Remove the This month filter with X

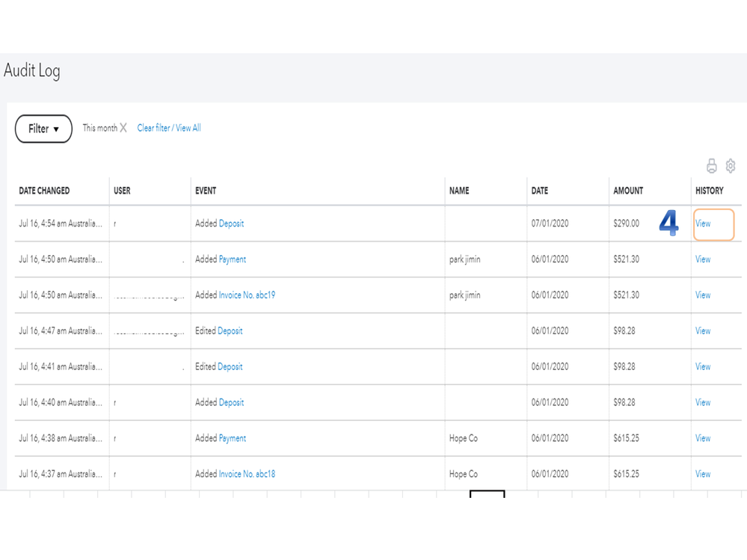[123, 128]
